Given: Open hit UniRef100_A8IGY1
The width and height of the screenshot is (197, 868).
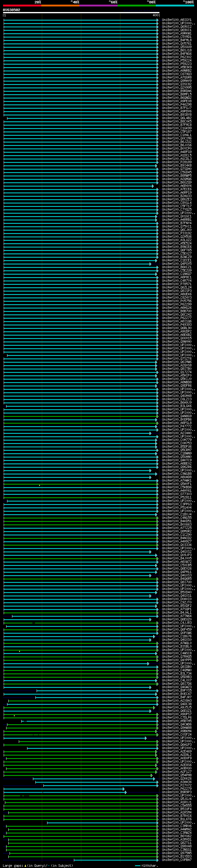Looking at the screenshot, I should pos(176,20).
